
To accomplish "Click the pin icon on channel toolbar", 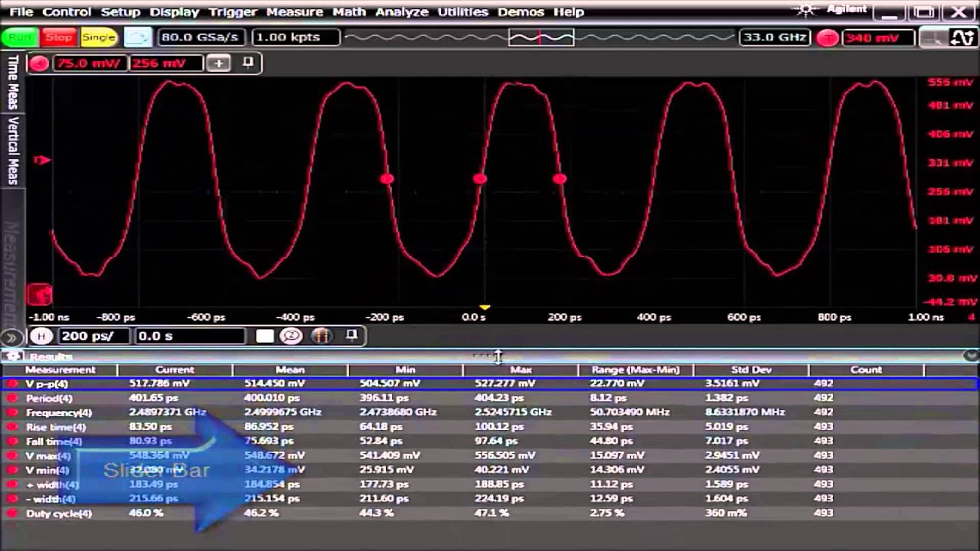I will (248, 63).
